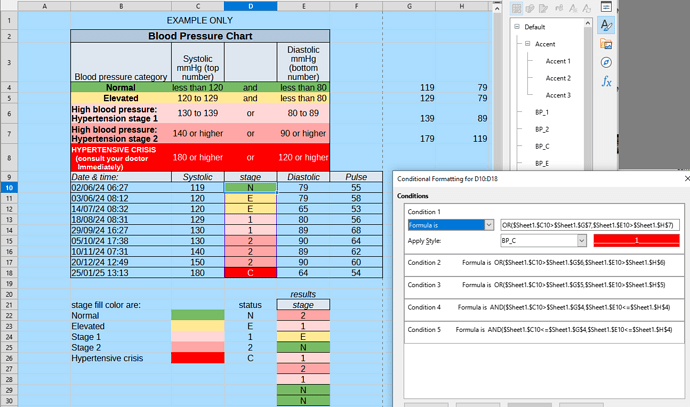Image resolution: width=690 pixels, height=407 pixels.
Task: Collapse the Accent style tree node
Action: 527,44
